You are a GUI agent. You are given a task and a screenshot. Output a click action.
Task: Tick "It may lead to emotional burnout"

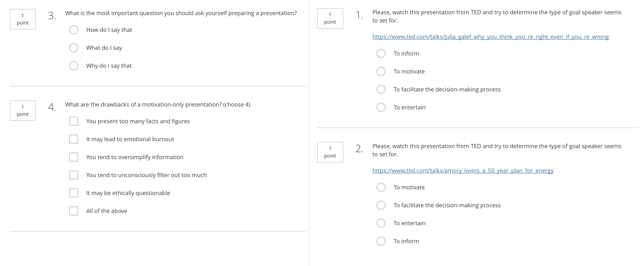click(x=73, y=139)
